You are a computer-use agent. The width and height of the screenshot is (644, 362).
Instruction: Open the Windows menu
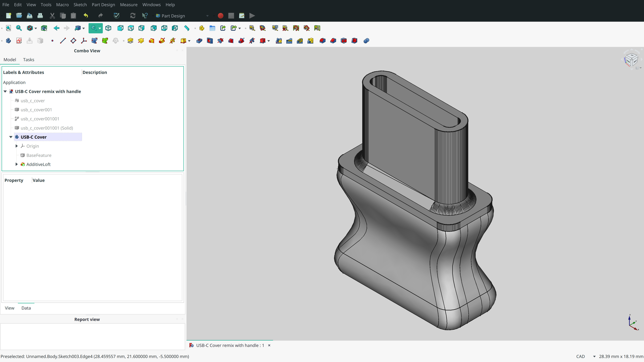pyautogui.click(x=151, y=4)
